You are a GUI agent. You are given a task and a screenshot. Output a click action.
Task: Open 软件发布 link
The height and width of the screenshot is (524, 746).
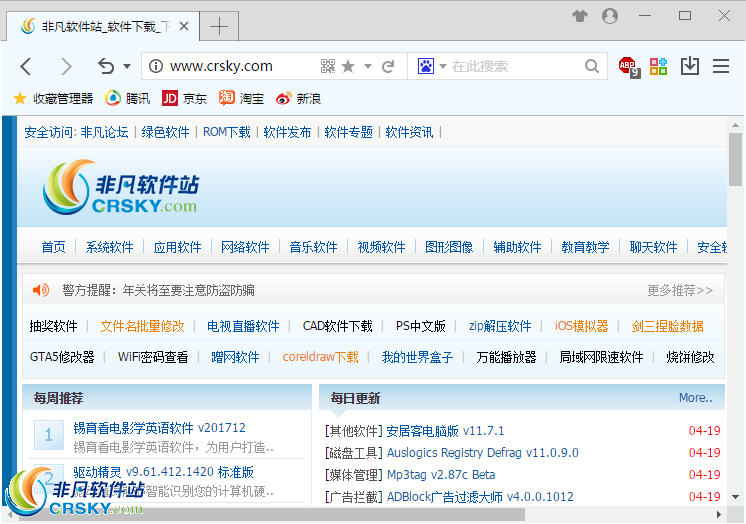287,132
